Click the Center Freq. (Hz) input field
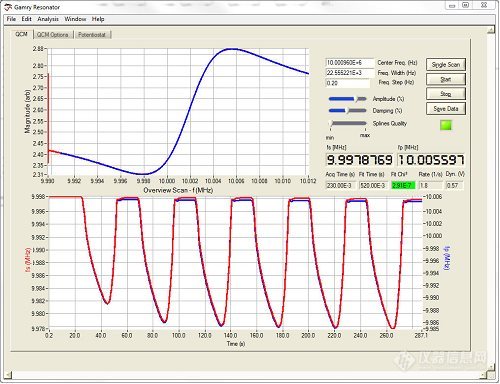Image resolution: width=500 pixels, height=384 pixels. (349, 63)
